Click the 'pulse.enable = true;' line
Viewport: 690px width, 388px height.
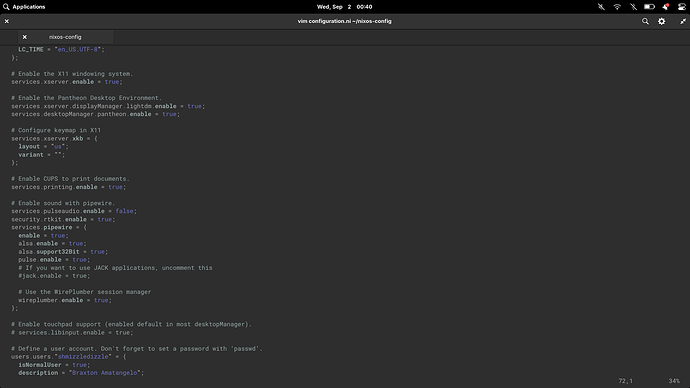coord(54,260)
